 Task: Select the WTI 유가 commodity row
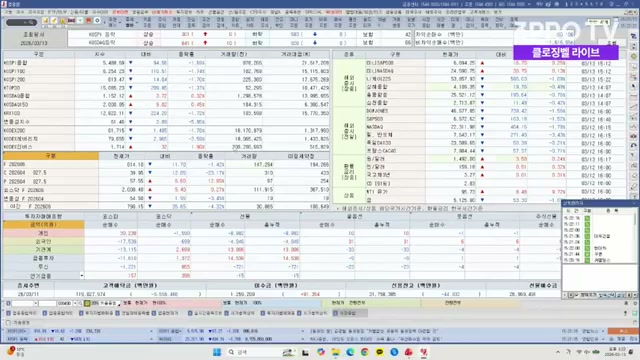click(496, 191)
